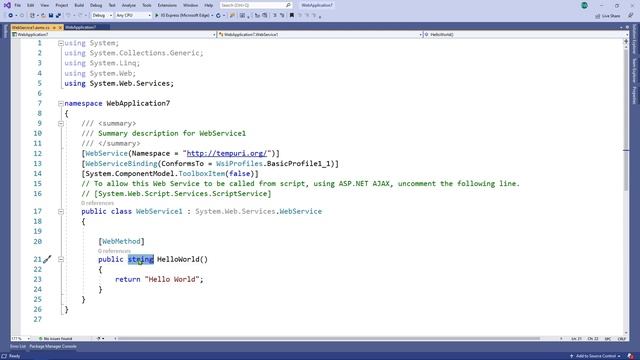Open the Package Manager Console tab

point(53,347)
